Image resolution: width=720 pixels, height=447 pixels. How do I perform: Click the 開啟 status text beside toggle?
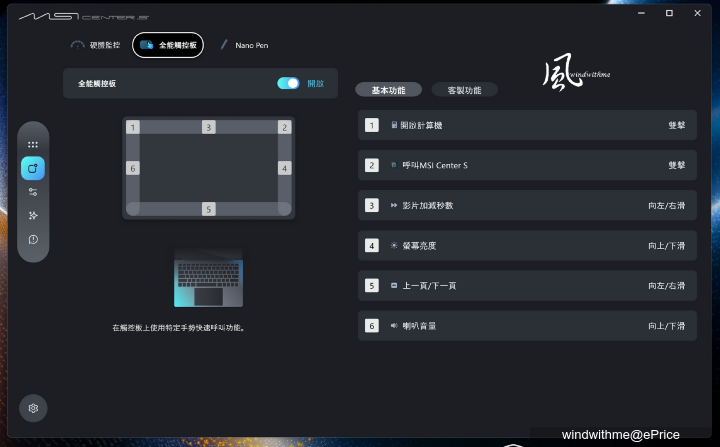click(316, 83)
